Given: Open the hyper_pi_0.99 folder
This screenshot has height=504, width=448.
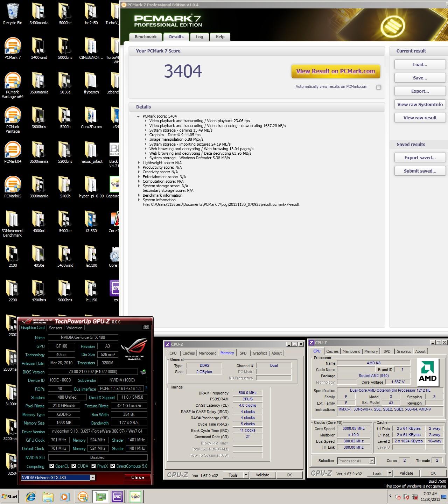Looking at the screenshot, I should pyautogui.click(x=91, y=187).
